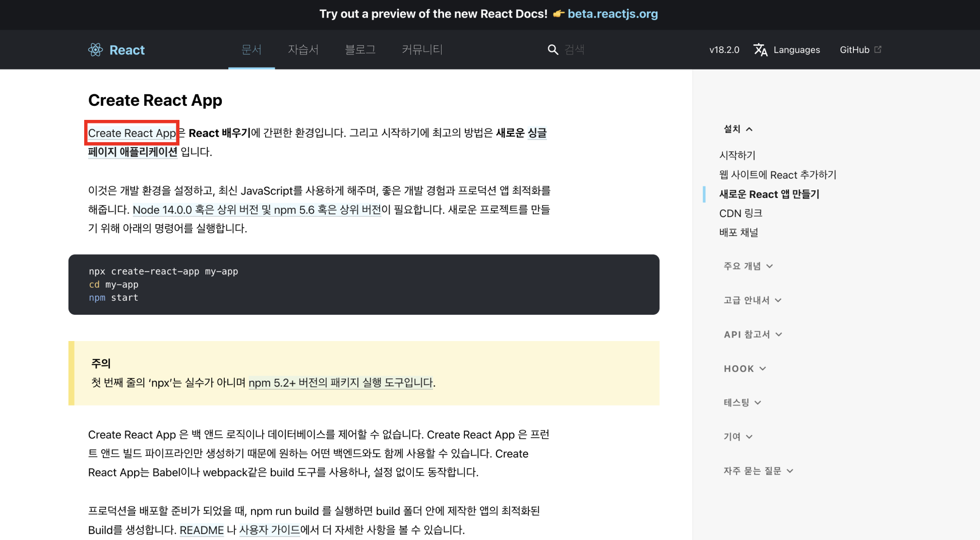The width and height of the screenshot is (980, 540).
Task: Open the README link
Action: click(202, 530)
